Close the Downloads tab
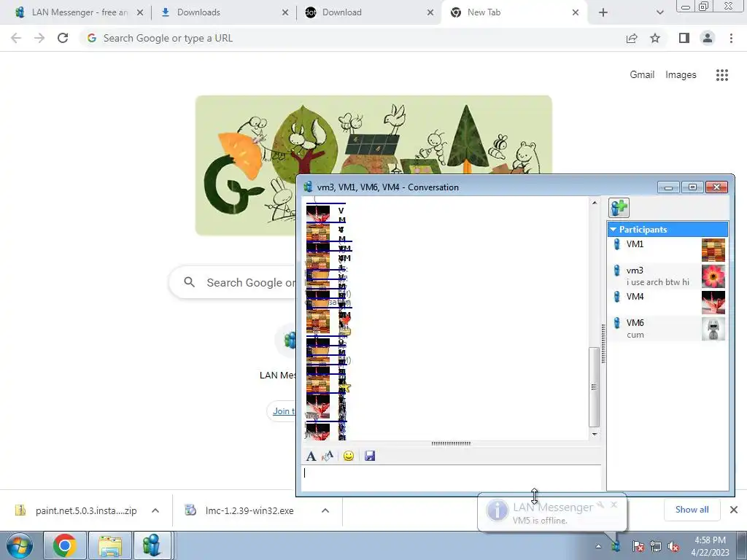This screenshot has height=560, width=747. (x=285, y=12)
